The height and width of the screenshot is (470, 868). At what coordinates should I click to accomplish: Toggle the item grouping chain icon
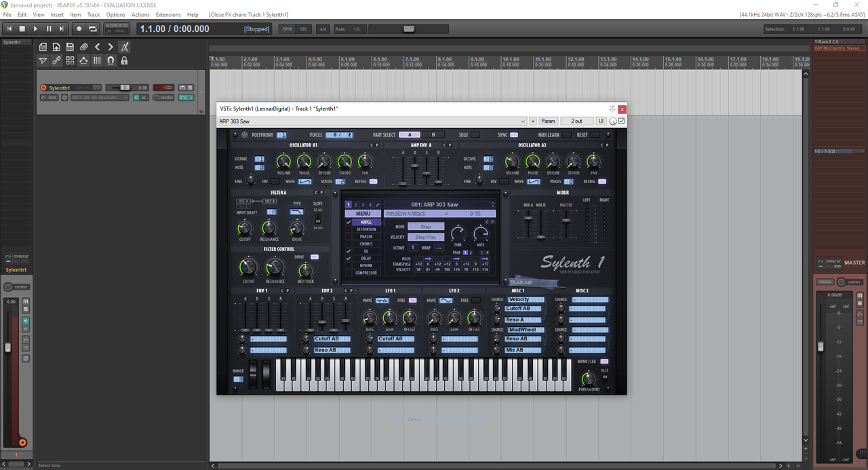tap(56, 60)
